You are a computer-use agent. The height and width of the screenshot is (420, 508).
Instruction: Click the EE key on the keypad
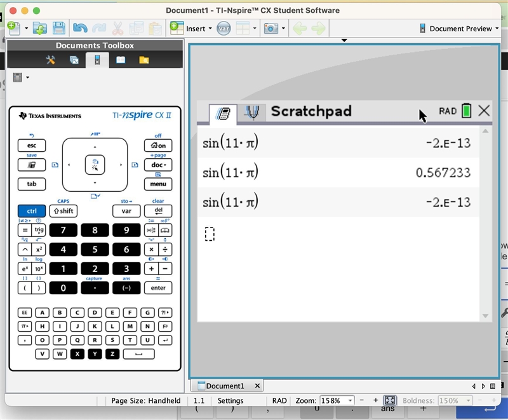[25, 313]
